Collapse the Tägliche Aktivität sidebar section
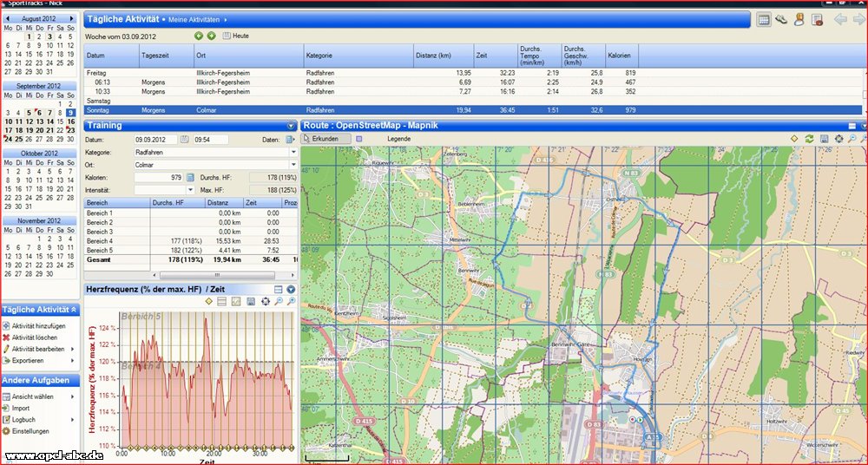The width and height of the screenshot is (868, 465). pyautogui.click(x=74, y=310)
